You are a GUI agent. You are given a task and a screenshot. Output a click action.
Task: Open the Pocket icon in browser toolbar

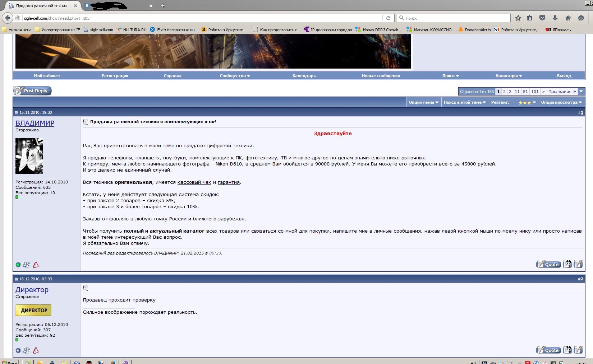coord(542,18)
